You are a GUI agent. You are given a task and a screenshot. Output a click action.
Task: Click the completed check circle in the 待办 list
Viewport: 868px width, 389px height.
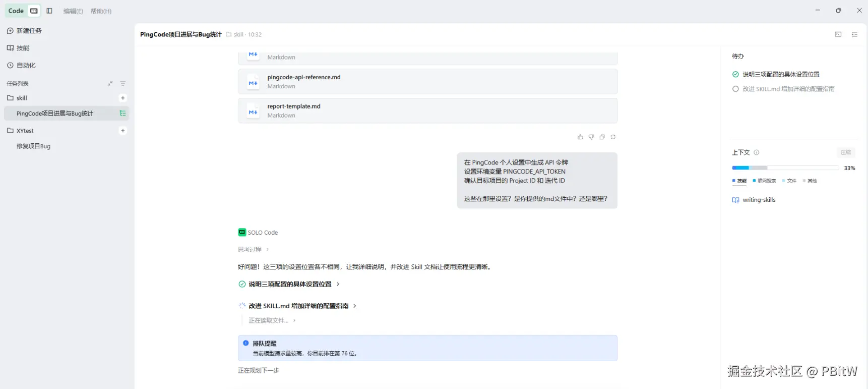735,74
